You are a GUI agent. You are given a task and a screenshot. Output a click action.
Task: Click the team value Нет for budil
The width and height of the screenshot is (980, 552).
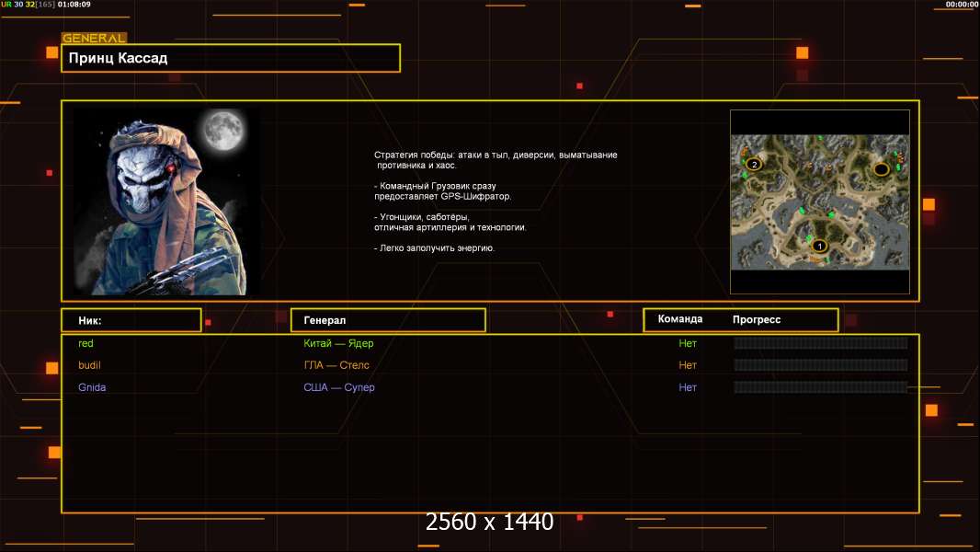688,365
